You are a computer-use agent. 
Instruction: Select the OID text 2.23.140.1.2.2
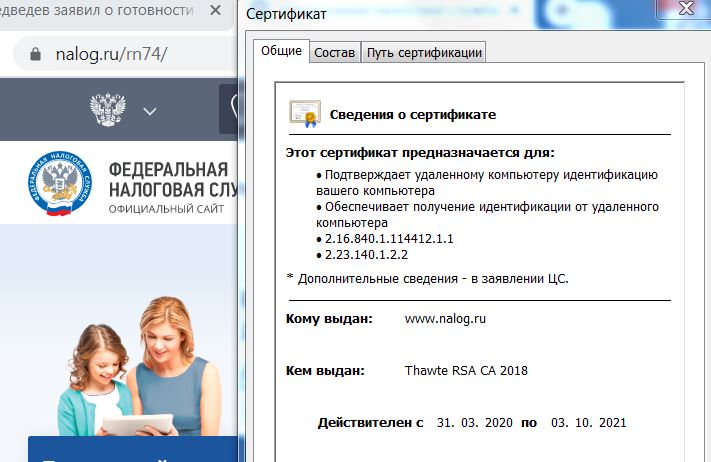pos(366,255)
